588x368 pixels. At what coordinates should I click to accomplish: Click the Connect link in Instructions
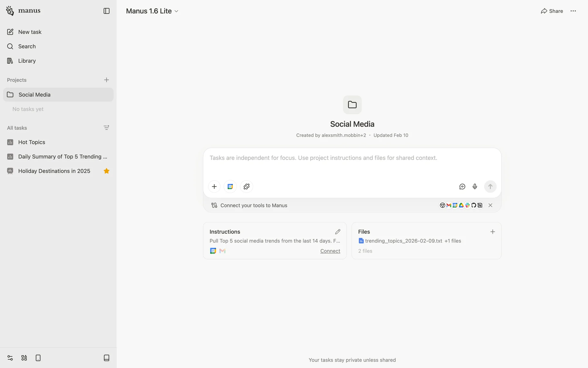330,251
